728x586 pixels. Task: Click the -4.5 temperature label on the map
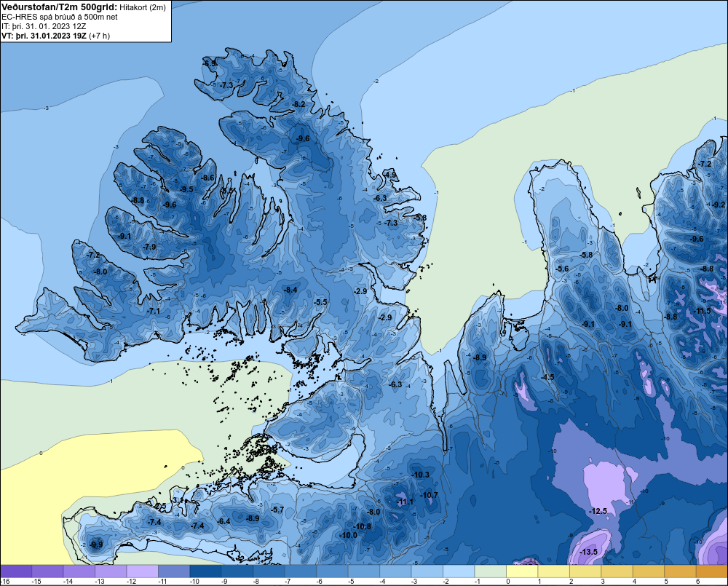(548, 376)
